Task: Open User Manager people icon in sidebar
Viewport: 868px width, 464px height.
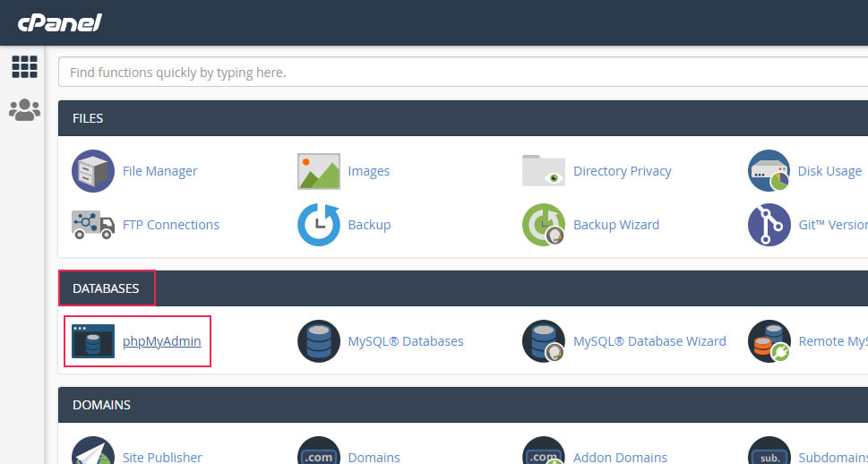Action: 24,109
